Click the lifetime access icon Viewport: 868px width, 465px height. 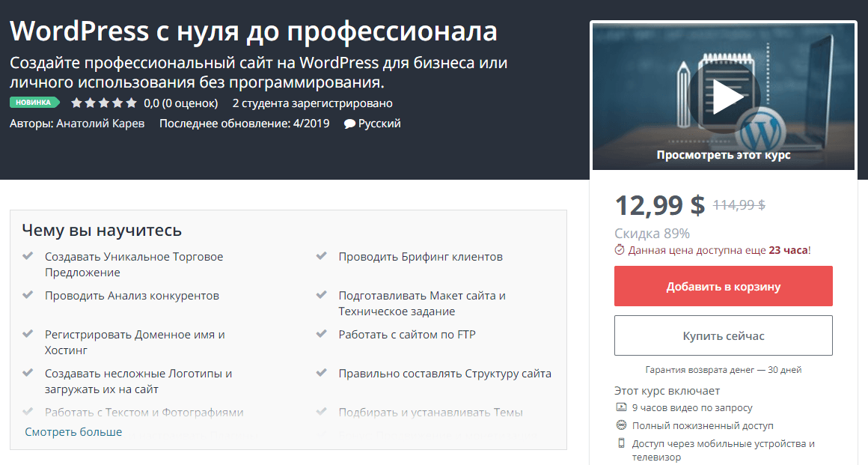coord(621,425)
